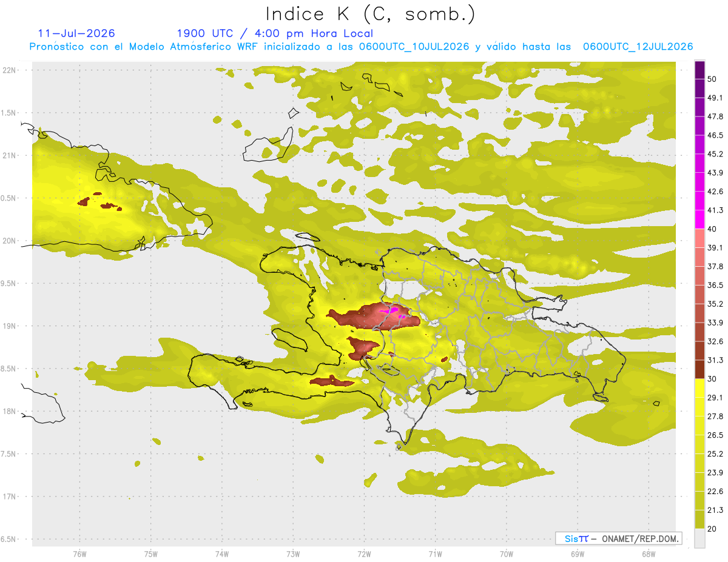The image size is (728, 562).
Task: Click the colorbar label "32.6"
Action: [x=715, y=341]
